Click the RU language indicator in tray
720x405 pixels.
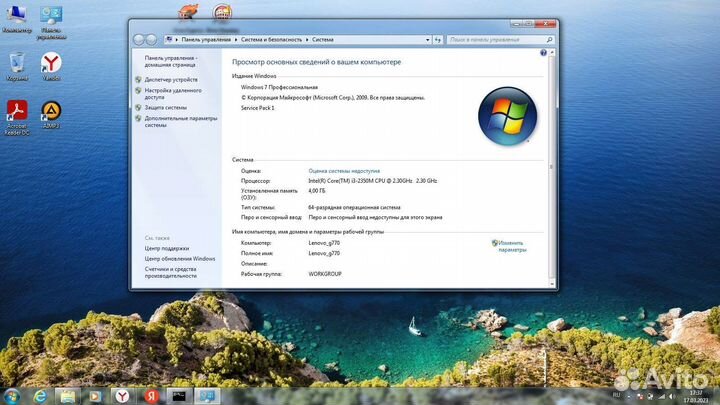point(616,395)
